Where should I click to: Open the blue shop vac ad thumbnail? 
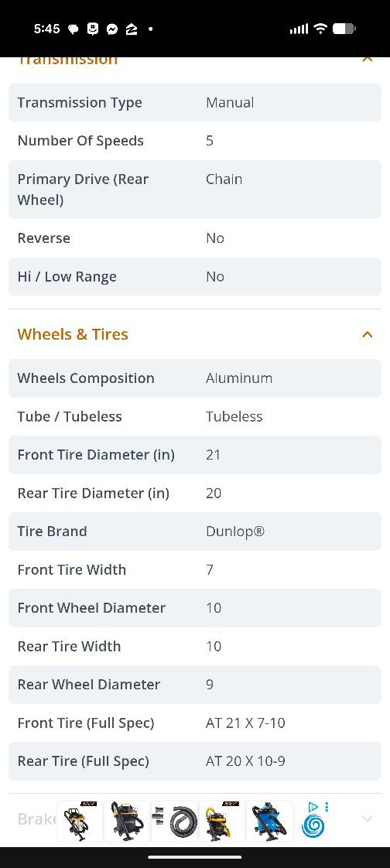tap(269, 822)
